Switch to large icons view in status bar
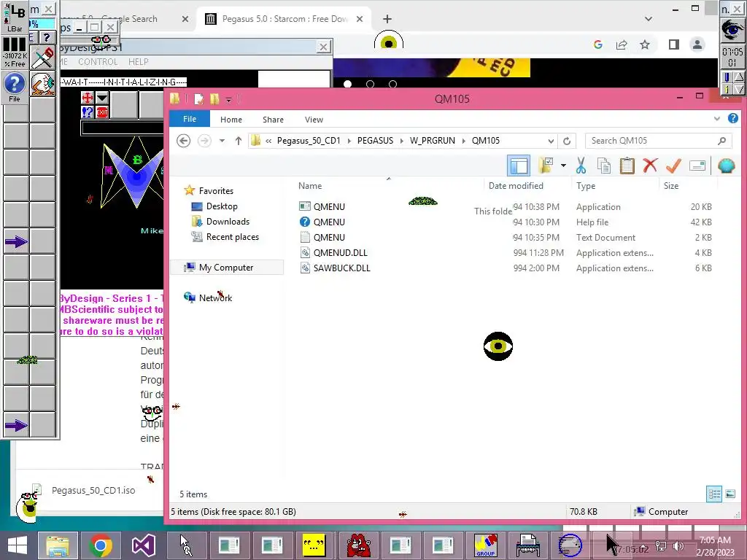Image resolution: width=747 pixels, height=560 pixels. click(x=730, y=494)
